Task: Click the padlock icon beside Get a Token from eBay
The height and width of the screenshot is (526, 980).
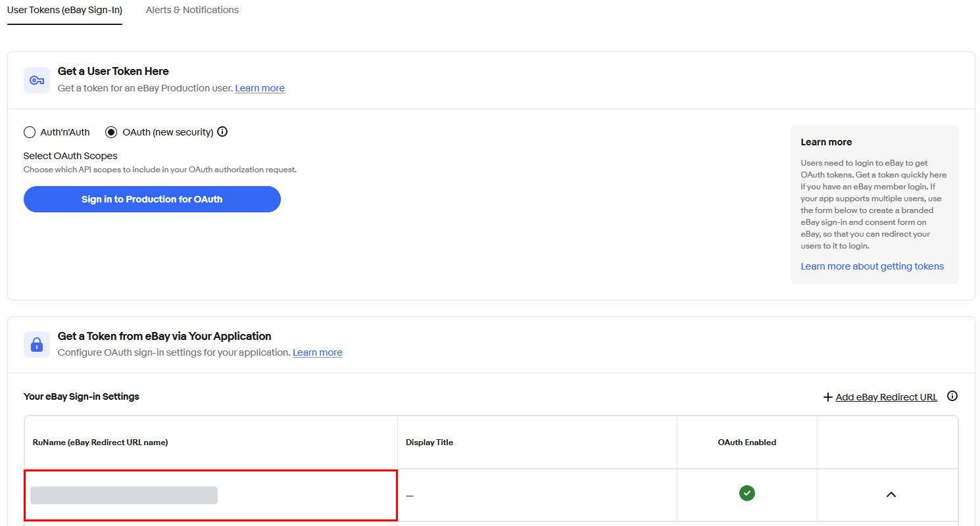Action: pos(37,345)
